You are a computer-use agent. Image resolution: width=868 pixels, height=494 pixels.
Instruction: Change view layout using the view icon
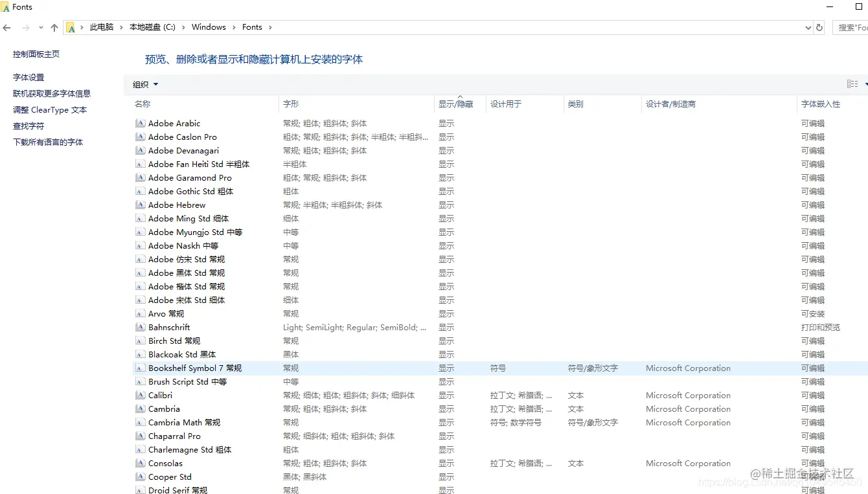click(852, 84)
